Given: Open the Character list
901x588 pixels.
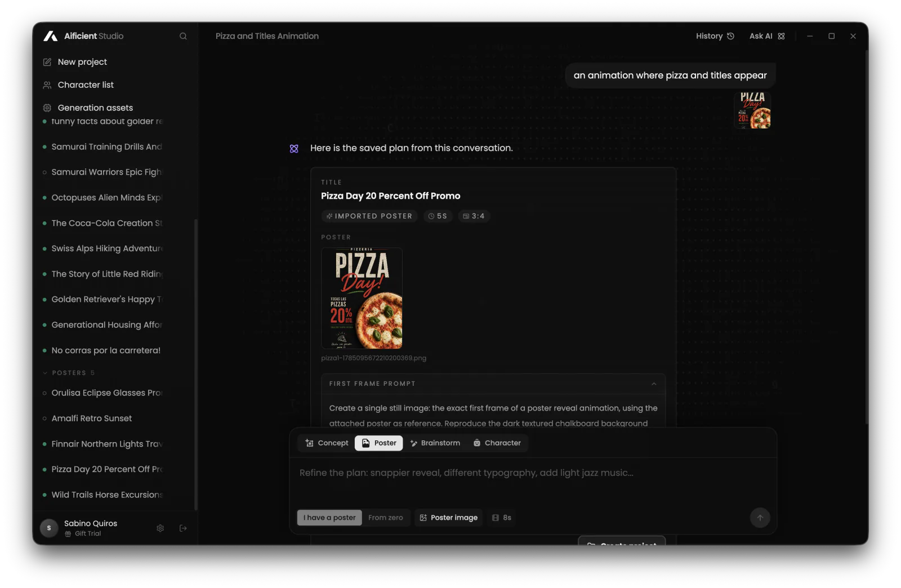Looking at the screenshot, I should coord(86,85).
